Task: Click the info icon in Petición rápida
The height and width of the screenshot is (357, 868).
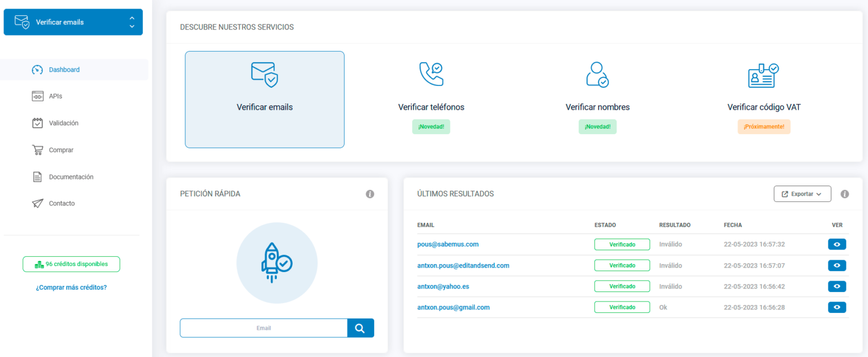Action: pyautogui.click(x=370, y=194)
